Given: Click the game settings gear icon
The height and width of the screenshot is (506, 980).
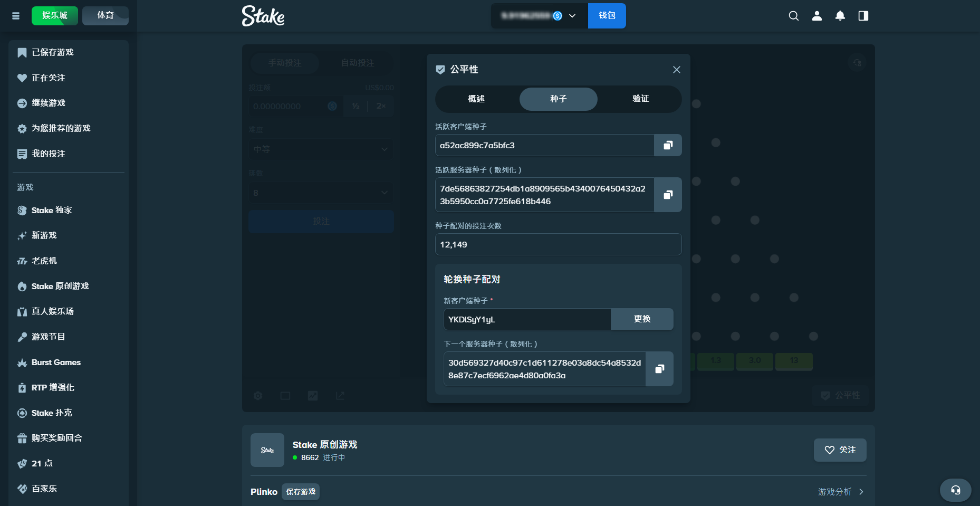Looking at the screenshot, I should click(258, 396).
